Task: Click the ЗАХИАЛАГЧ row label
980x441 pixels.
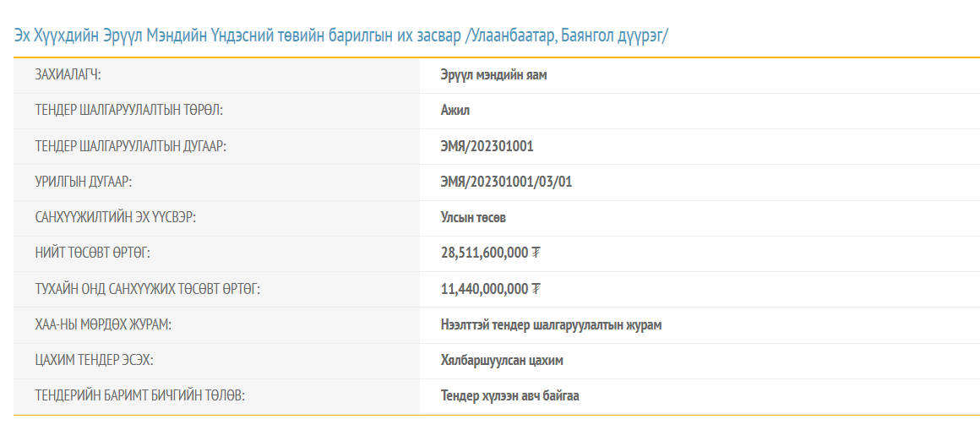Action: point(68,75)
